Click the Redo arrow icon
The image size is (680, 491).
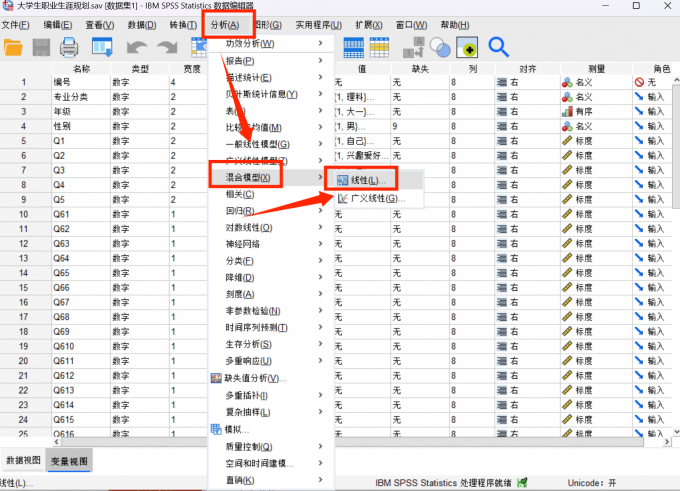pyautogui.click(x=167, y=47)
